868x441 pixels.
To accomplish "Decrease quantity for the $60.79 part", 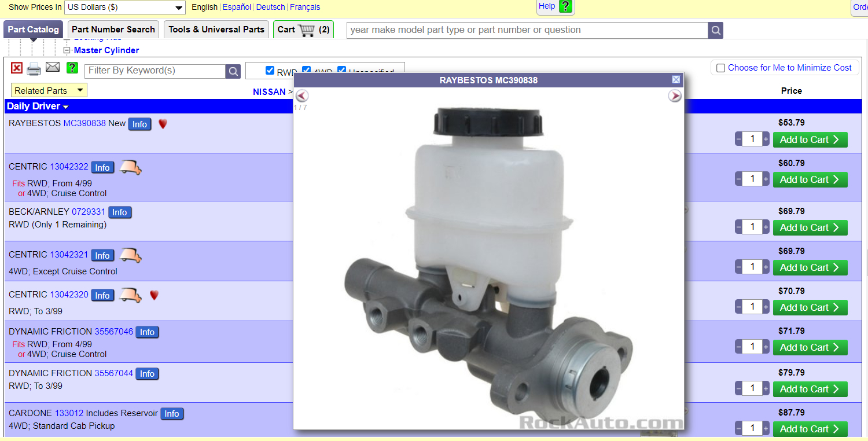I will click(738, 179).
